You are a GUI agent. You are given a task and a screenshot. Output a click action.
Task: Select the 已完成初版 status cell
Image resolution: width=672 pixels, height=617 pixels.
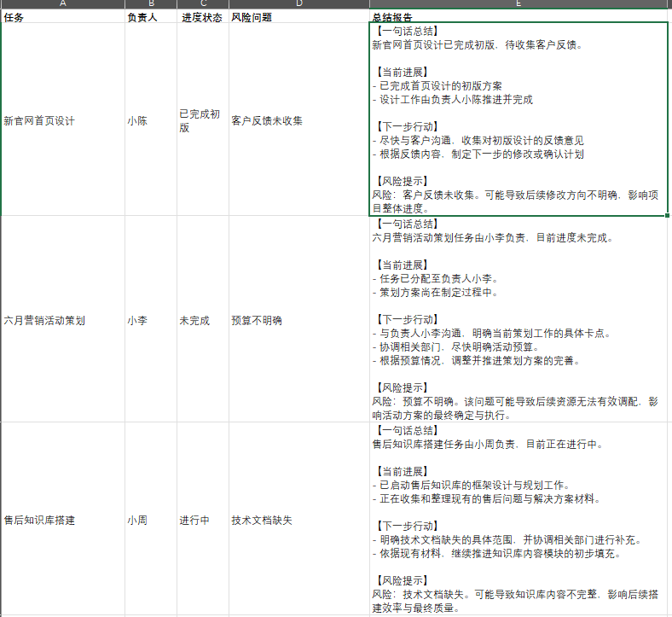click(x=203, y=119)
